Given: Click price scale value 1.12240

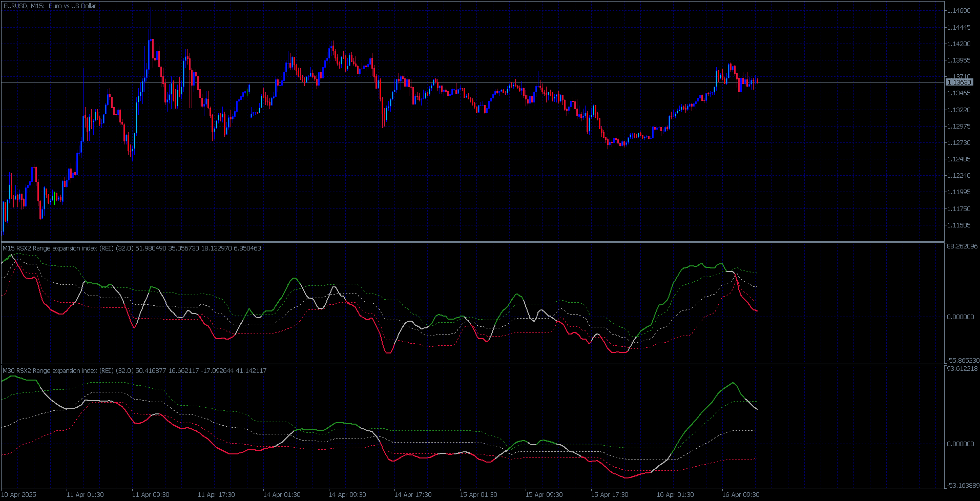Looking at the screenshot, I should click(x=959, y=176).
